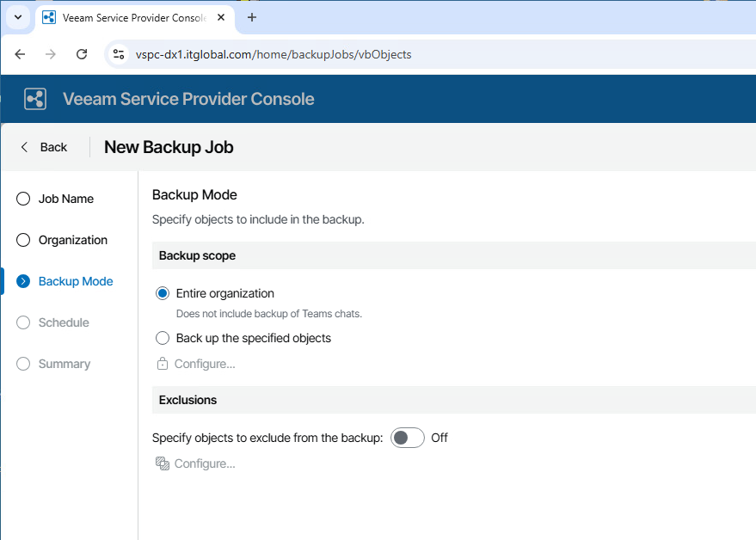Click the lock icon beside backup scope Configure
This screenshot has height=540, width=756.
click(163, 364)
